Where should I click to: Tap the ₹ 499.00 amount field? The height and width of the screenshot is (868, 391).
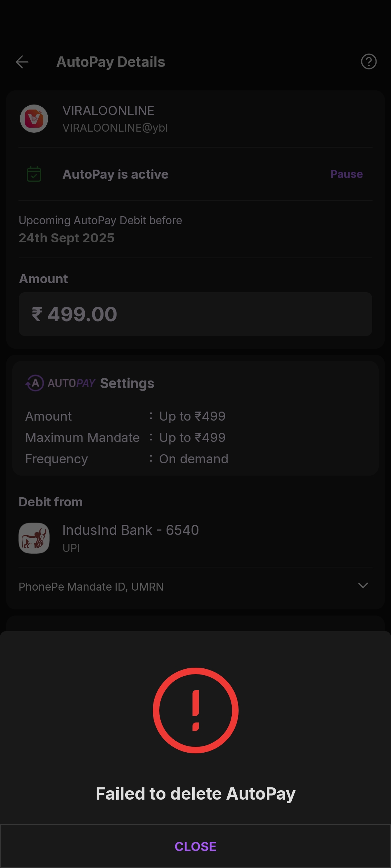(x=195, y=314)
